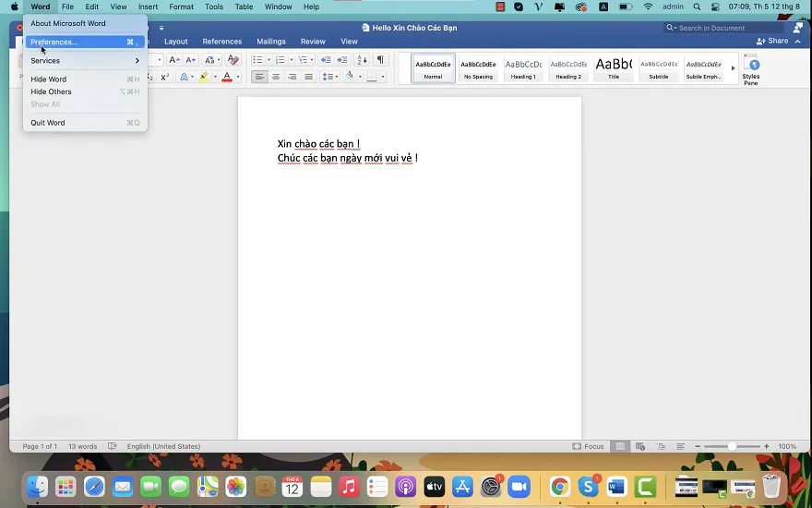Apply the Heading 1 style
The width and height of the screenshot is (812, 508).
pos(523,68)
